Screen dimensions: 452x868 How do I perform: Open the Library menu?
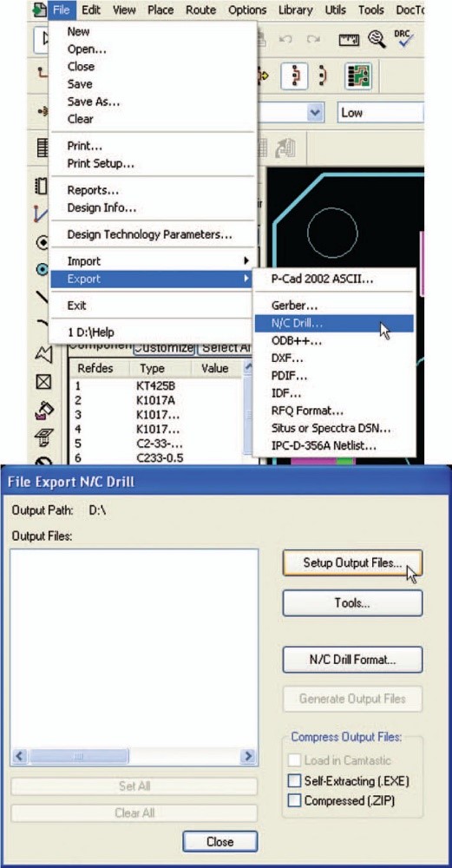(x=296, y=10)
